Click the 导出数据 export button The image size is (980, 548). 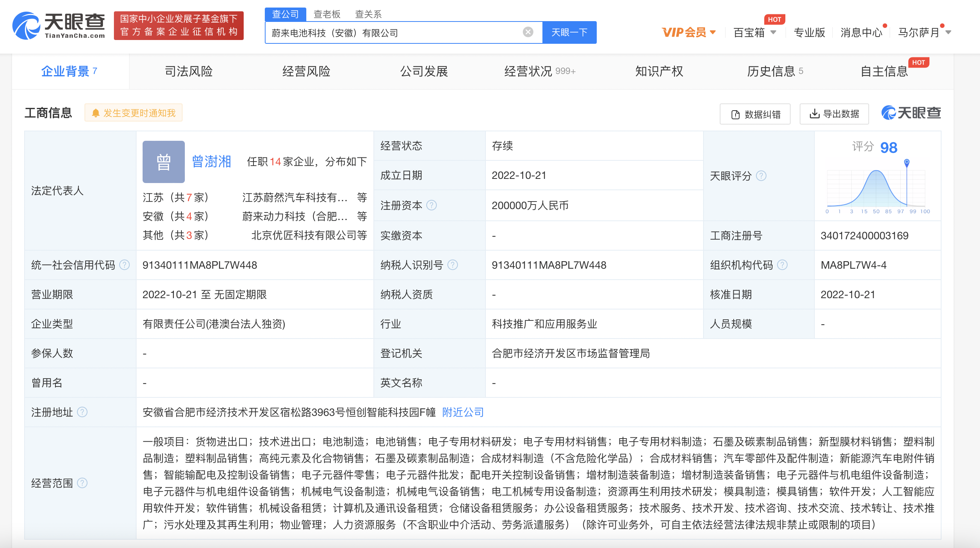(834, 114)
